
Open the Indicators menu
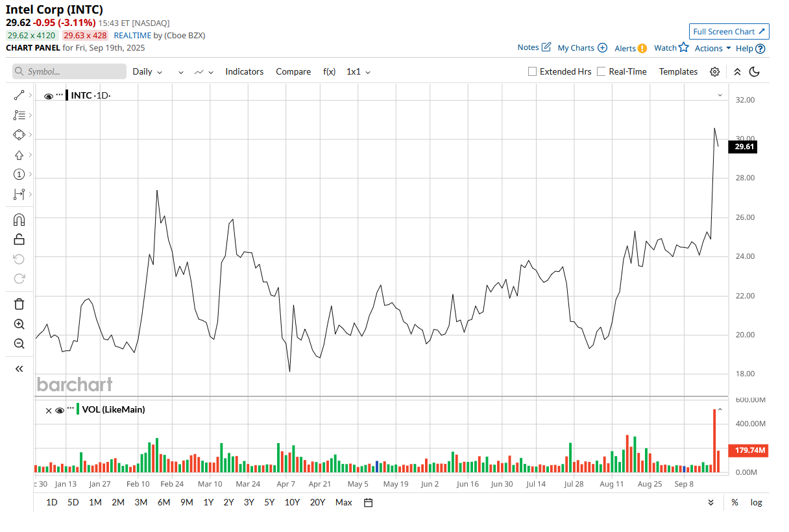(x=245, y=71)
